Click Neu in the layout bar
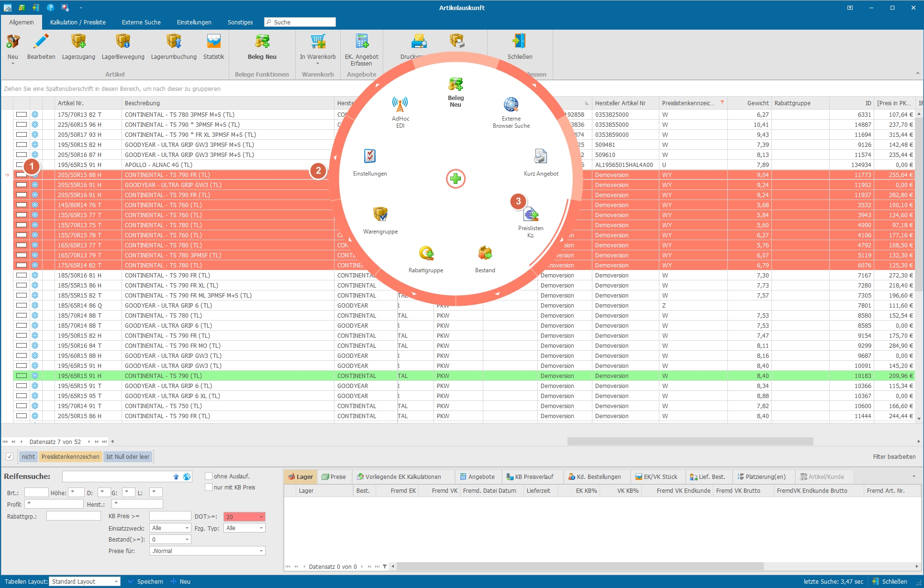Viewport: 924px width, 588px height. (181, 581)
